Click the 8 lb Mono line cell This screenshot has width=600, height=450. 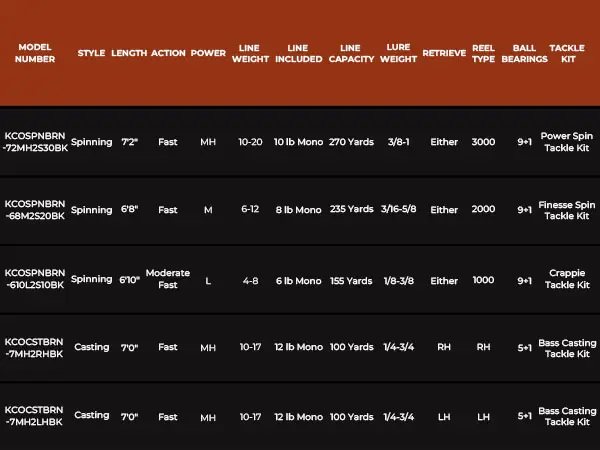click(299, 210)
